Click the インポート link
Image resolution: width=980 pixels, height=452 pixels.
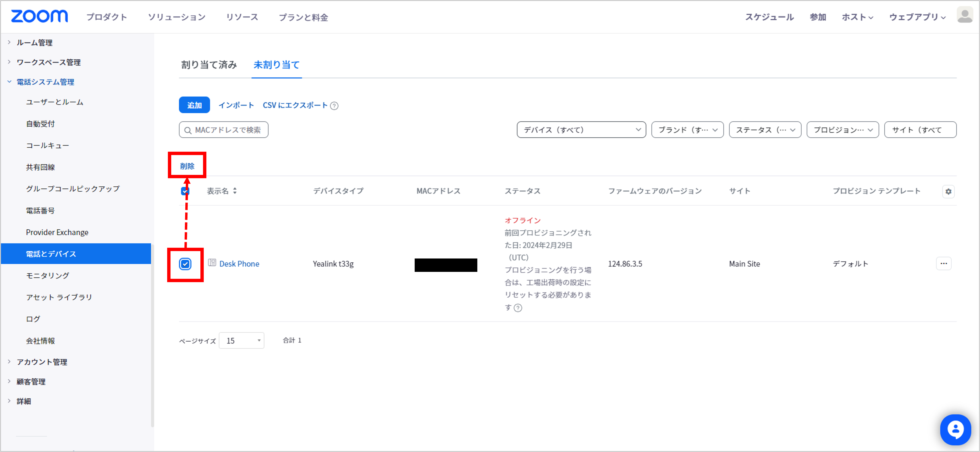pyautogui.click(x=236, y=105)
